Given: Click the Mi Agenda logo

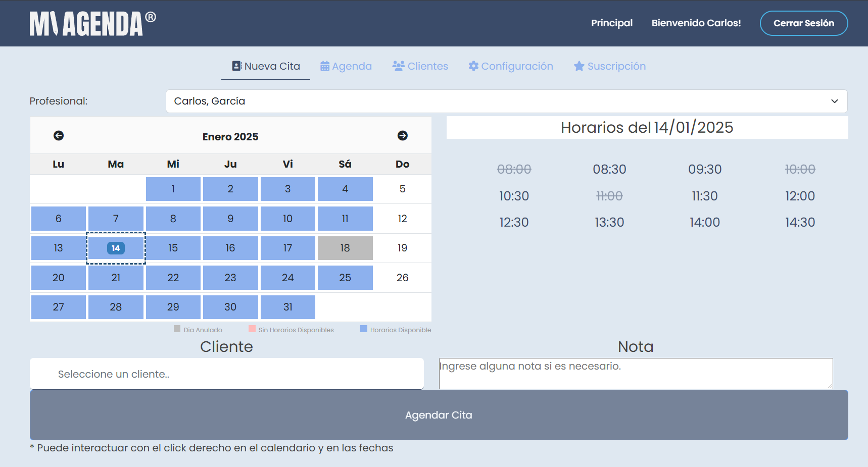Looking at the screenshot, I should tap(92, 24).
